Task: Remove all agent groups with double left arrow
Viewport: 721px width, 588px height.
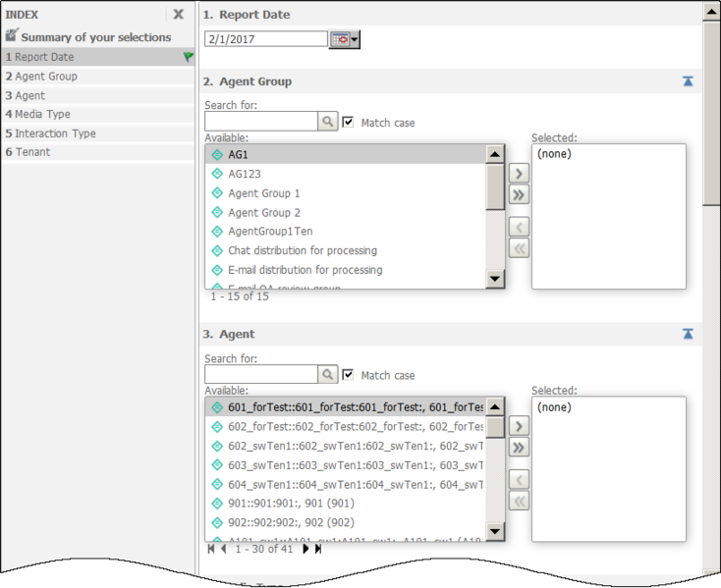Action: pyautogui.click(x=519, y=248)
